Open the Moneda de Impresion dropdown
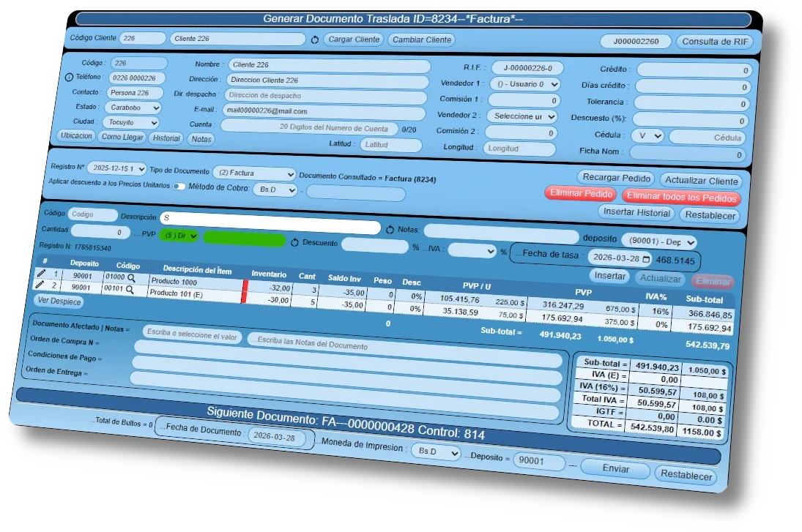The height and width of the screenshot is (532, 802). tap(435, 452)
